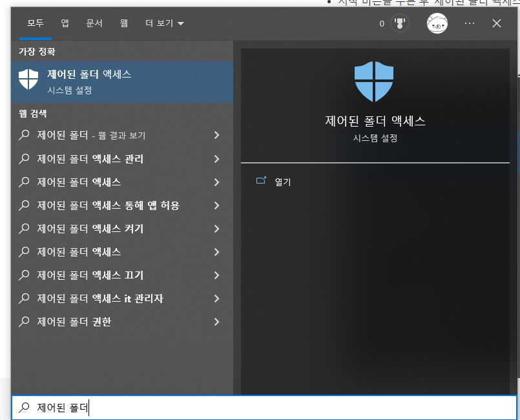
Task: Click search icon beside 통해 앱 허용 suggestion
Action: (x=24, y=205)
